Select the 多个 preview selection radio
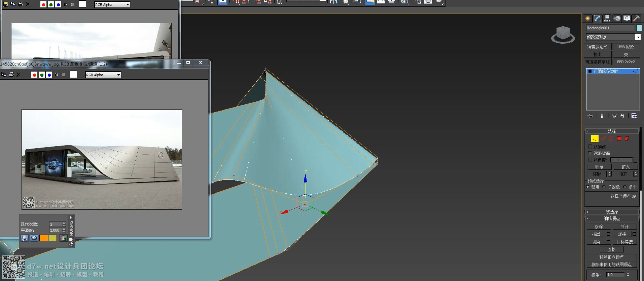This screenshot has height=281, width=644. click(625, 187)
